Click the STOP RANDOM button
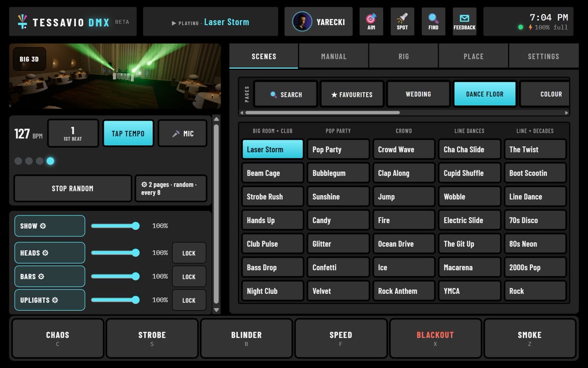Screen dimensions: 588x368 [73, 188]
